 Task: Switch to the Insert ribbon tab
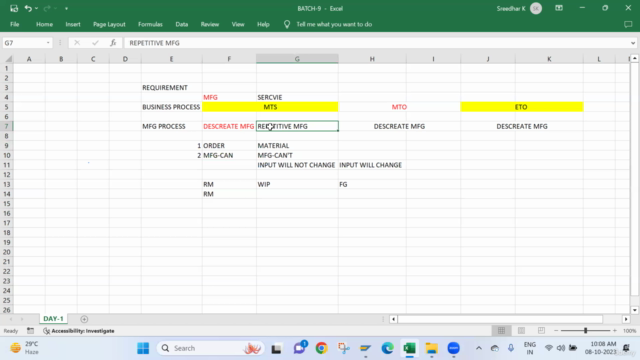[73, 24]
